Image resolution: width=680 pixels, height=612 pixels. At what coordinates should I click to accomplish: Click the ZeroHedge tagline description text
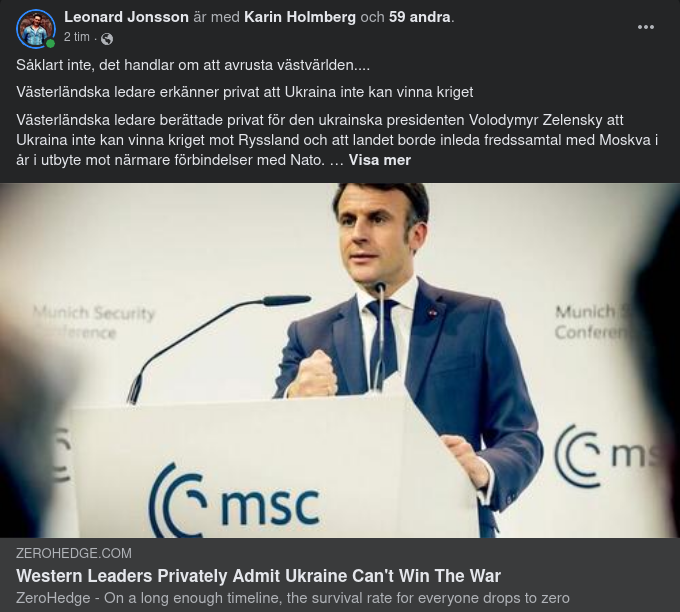click(292, 598)
